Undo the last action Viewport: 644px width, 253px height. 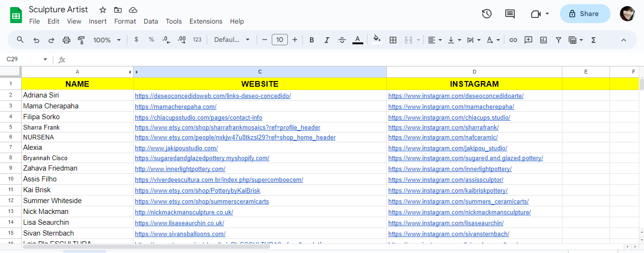[36, 40]
